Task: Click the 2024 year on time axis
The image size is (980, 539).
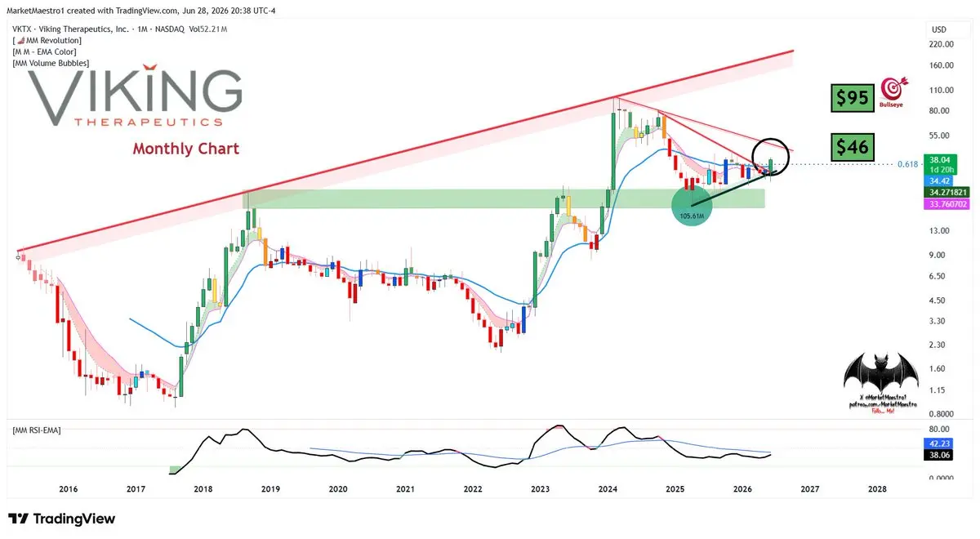Action: (608, 490)
